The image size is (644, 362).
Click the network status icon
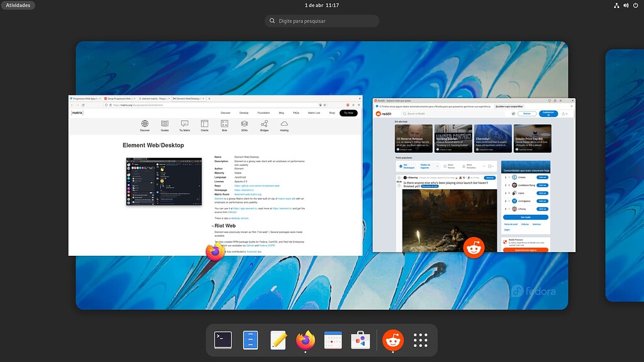(x=616, y=5)
